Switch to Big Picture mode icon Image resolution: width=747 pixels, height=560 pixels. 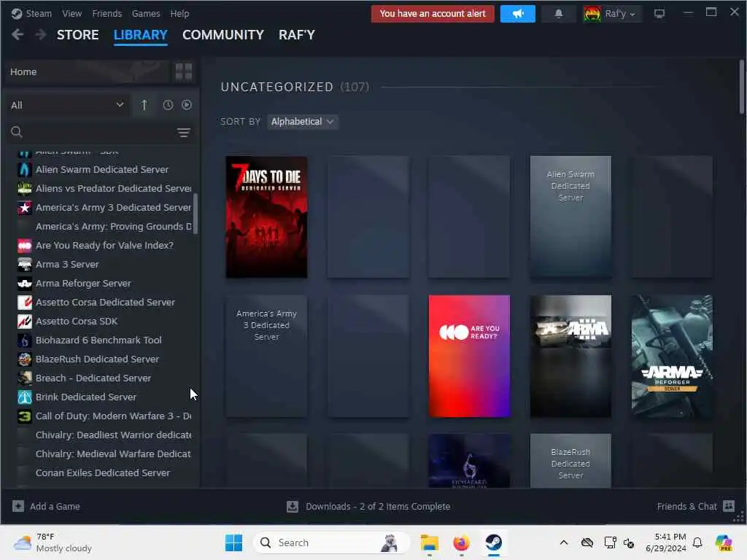659,14
